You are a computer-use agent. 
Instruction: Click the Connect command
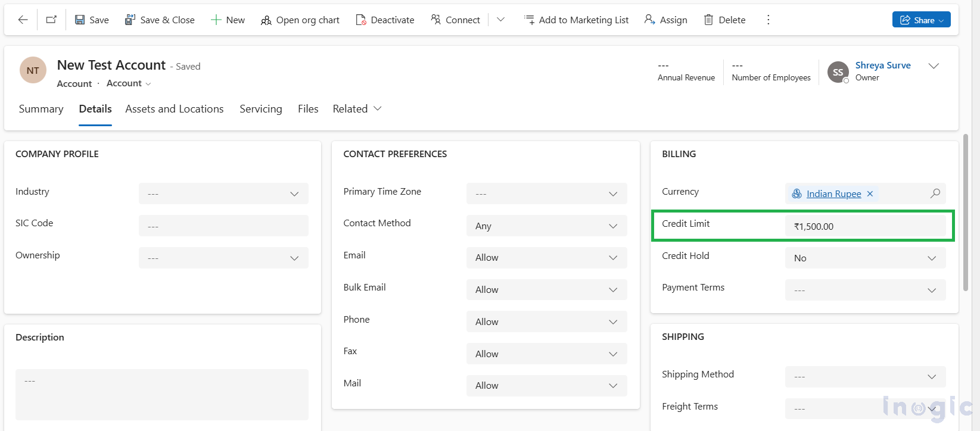tap(455, 20)
